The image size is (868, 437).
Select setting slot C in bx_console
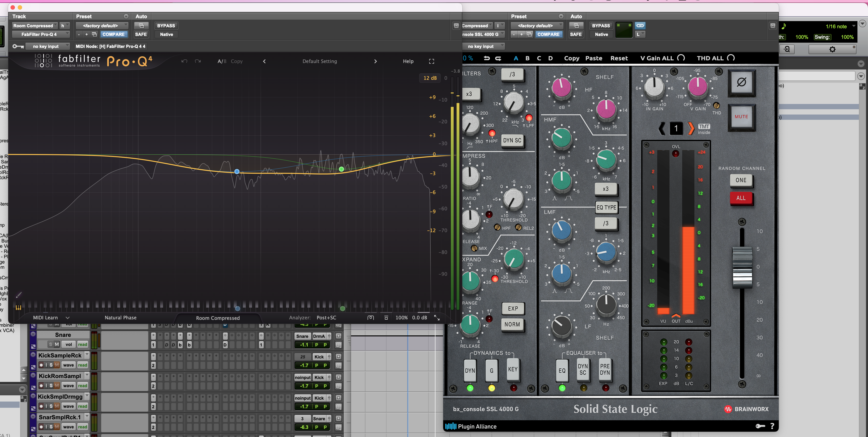(x=539, y=58)
